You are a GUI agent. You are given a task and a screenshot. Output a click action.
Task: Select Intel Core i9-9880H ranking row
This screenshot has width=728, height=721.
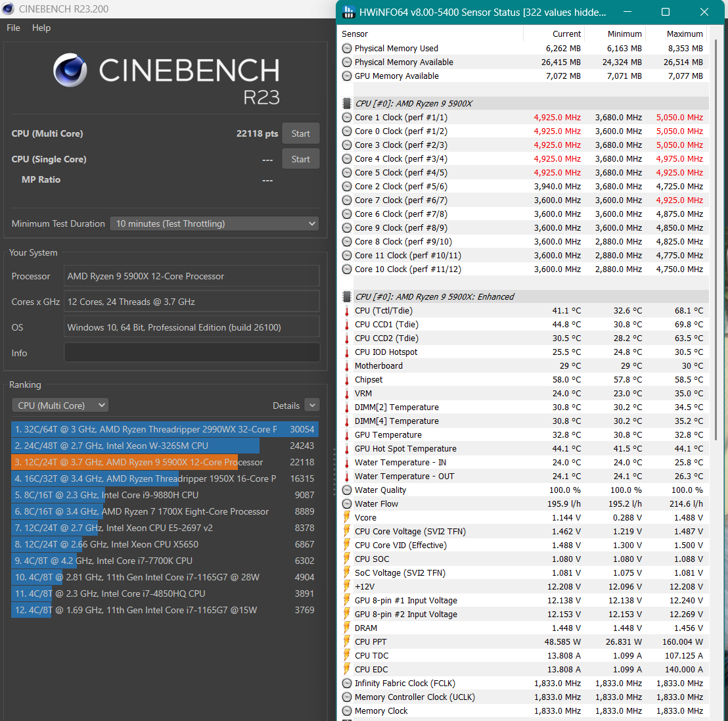165,495
